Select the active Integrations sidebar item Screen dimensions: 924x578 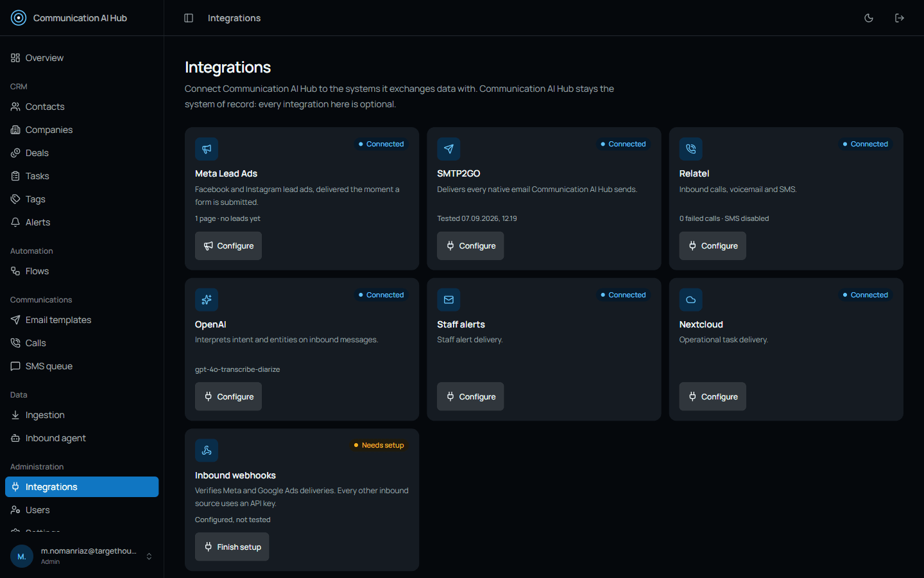pos(82,487)
